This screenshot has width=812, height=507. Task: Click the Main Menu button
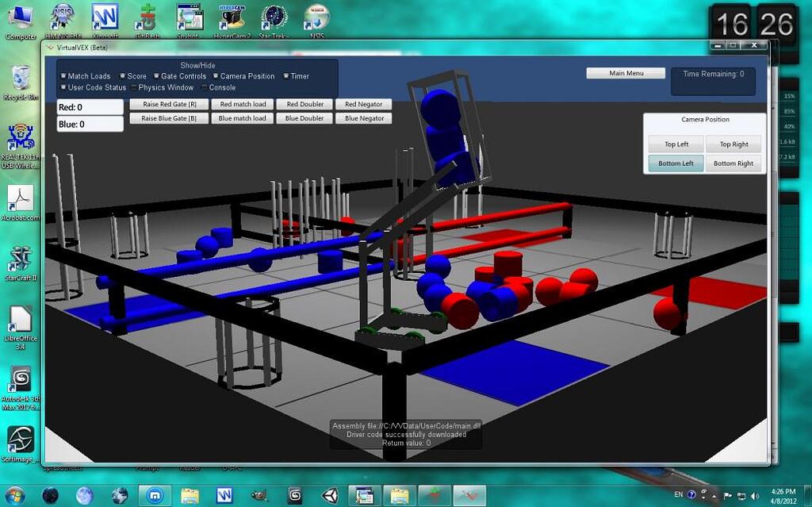pyautogui.click(x=626, y=72)
